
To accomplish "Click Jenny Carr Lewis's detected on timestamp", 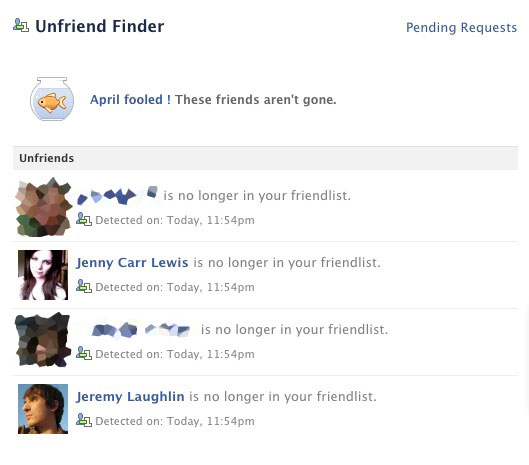I will pos(175,287).
